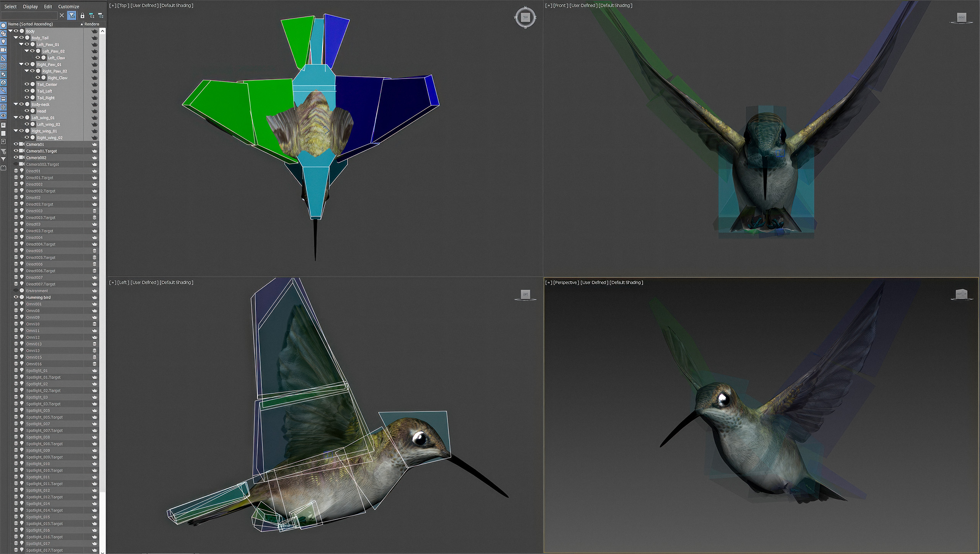Collapse the Body_Tail tree node
This screenshot has height=554, width=980.
click(x=16, y=38)
